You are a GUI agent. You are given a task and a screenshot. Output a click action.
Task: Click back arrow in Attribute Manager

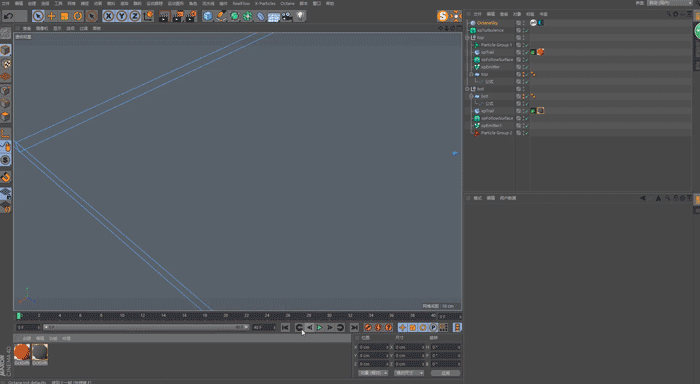tap(643, 198)
